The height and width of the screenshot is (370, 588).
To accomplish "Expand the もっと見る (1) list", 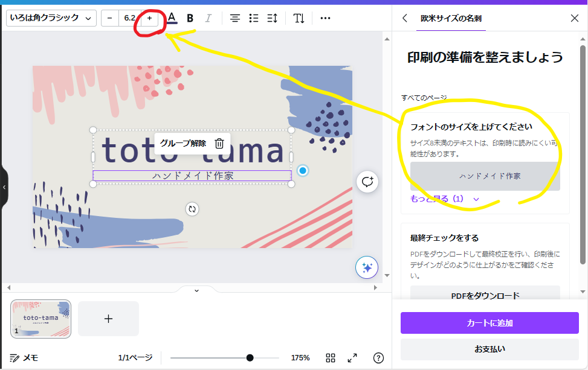I will click(445, 199).
